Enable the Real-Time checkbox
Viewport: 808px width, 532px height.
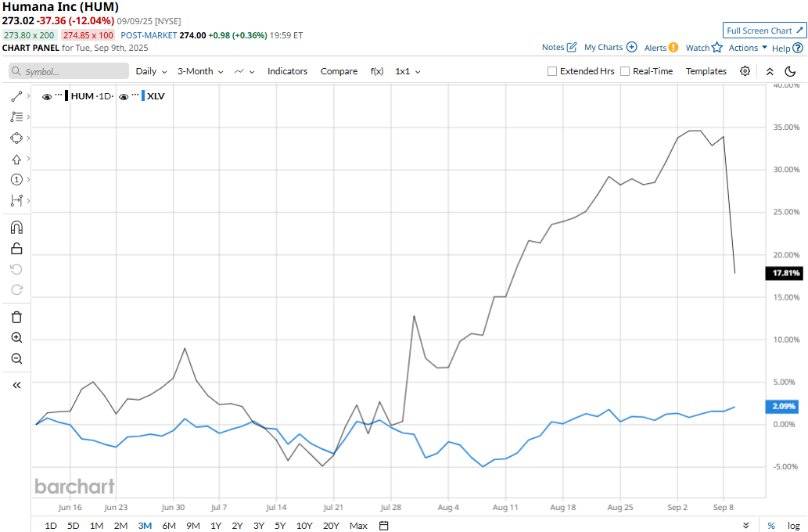pyautogui.click(x=625, y=71)
